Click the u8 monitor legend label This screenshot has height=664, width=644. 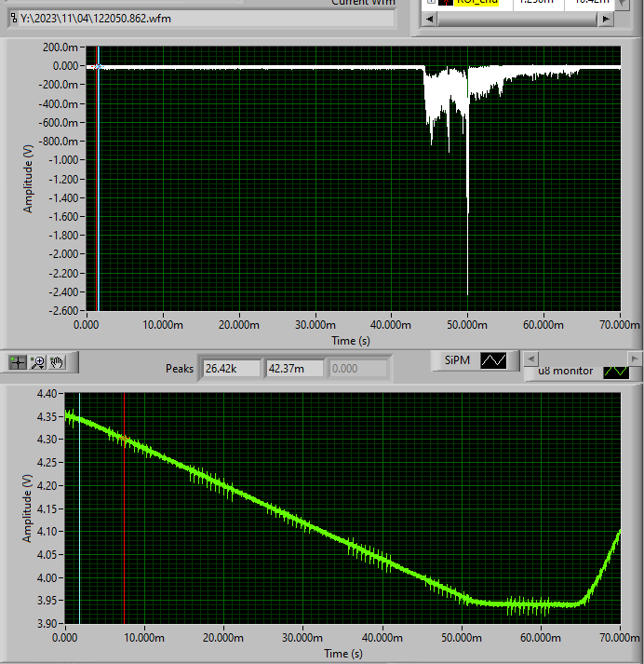tap(565, 371)
